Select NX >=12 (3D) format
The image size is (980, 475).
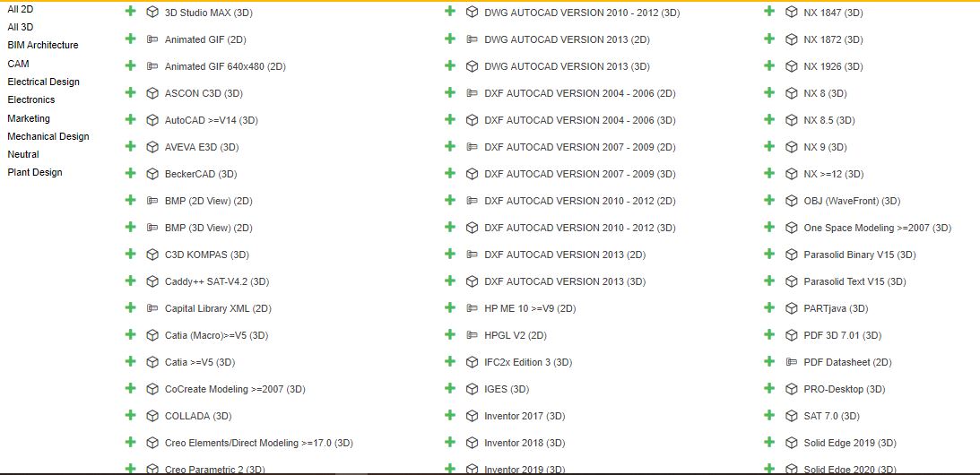point(834,174)
